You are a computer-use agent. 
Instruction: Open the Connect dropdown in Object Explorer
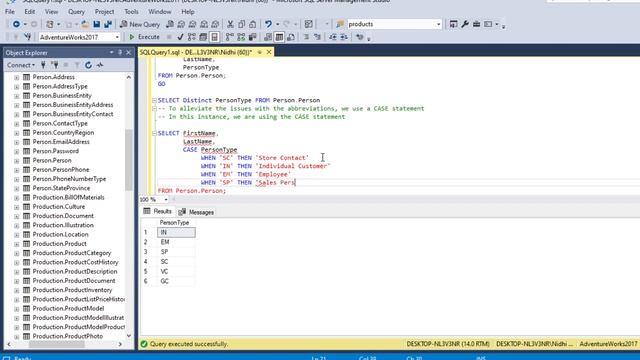click(x=20, y=65)
